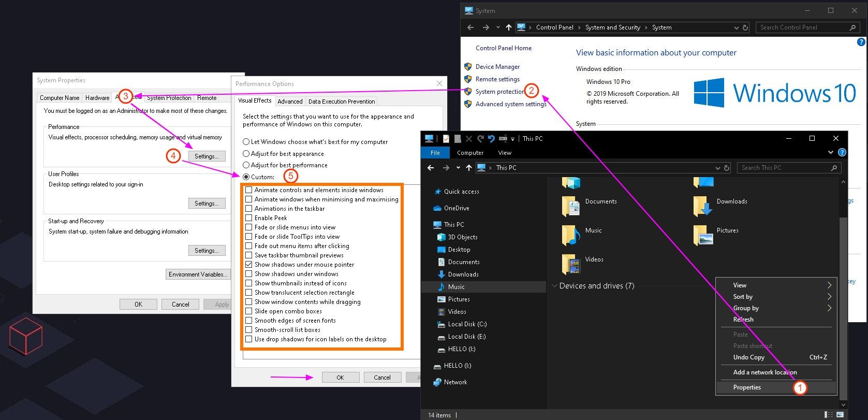The width and height of the screenshot is (868, 420).
Task: Switch to Data Execution Prevention tab
Action: click(342, 102)
